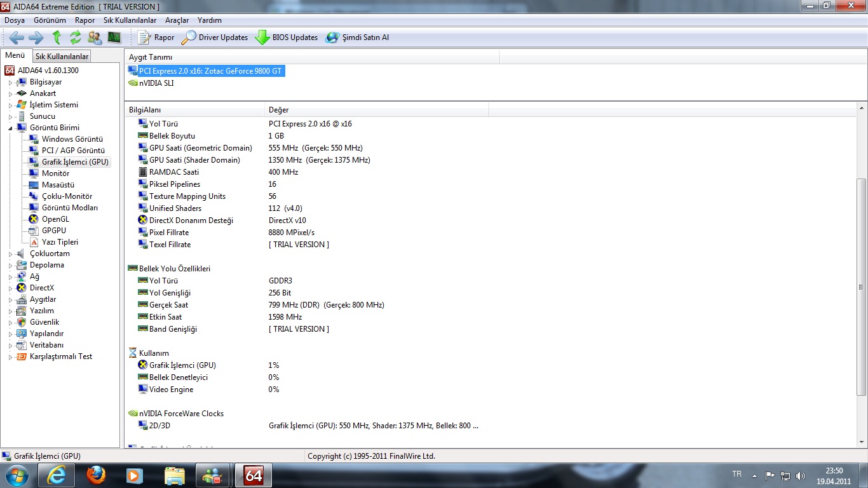868x488 pixels.
Task: Open Firefox from the taskbar
Action: click(x=96, y=475)
